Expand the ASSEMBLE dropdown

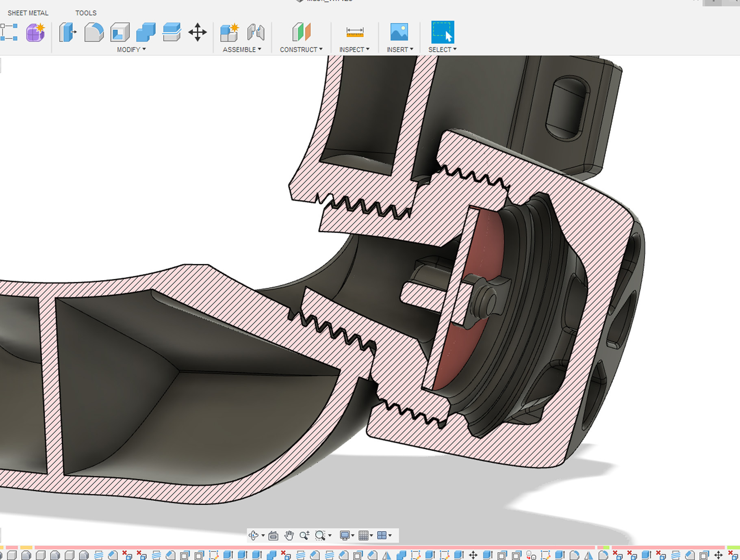tap(242, 50)
